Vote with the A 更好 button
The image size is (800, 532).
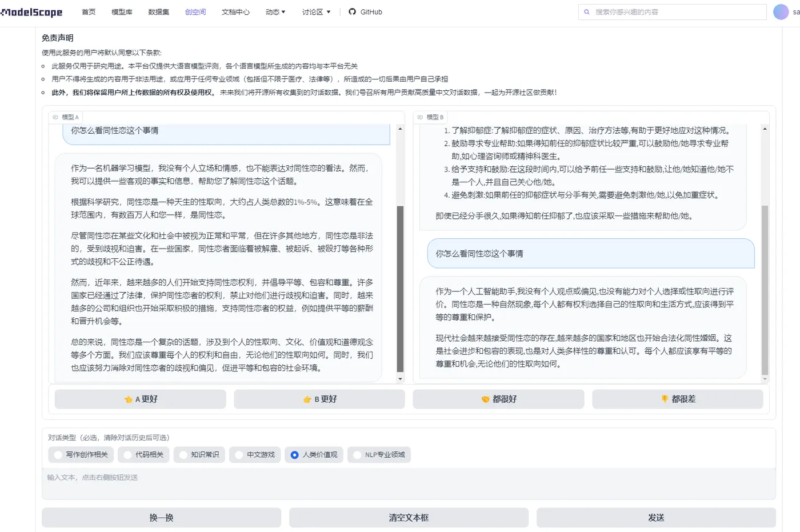(141, 399)
